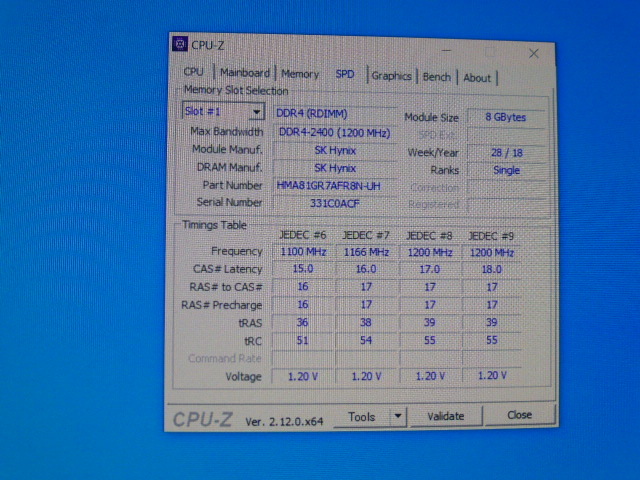Close the CPU-Z window with X
Image resolution: width=640 pixels, height=480 pixels.
pyautogui.click(x=533, y=53)
